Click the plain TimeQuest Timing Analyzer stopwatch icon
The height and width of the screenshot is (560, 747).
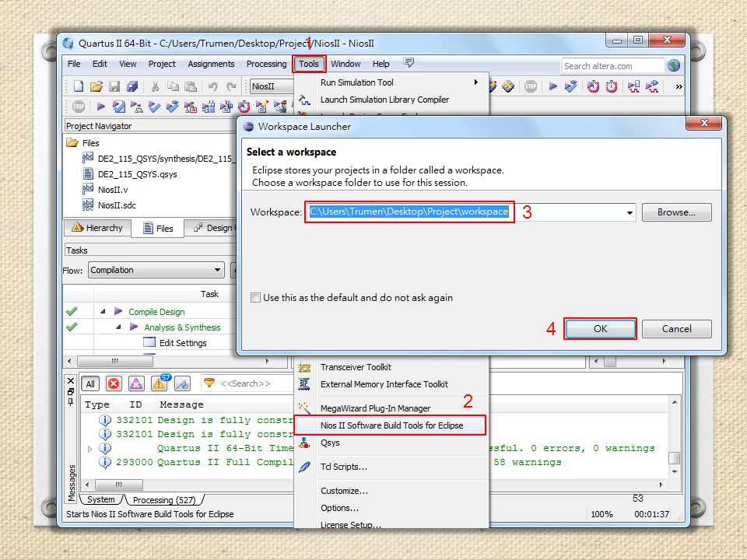(x=612, y=86)
